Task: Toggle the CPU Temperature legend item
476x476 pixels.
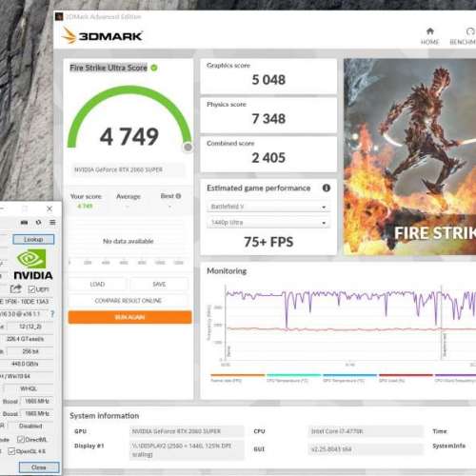Action: click(x=293, y=378)
